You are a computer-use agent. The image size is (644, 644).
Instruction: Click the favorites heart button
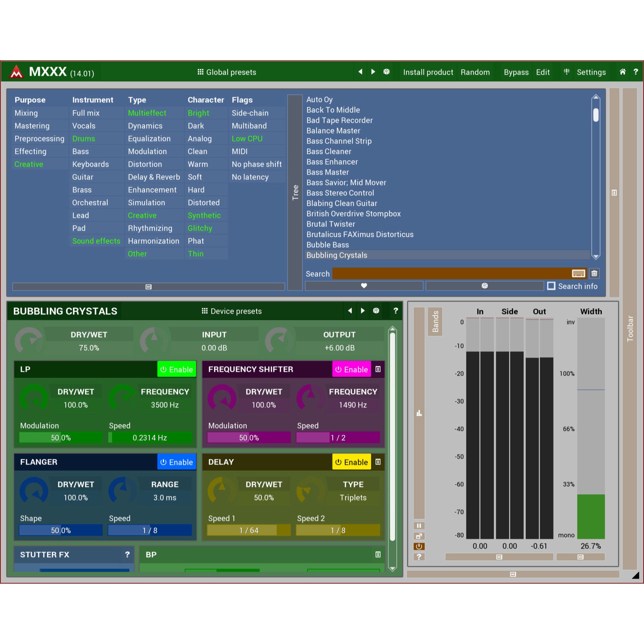point(364,286)
